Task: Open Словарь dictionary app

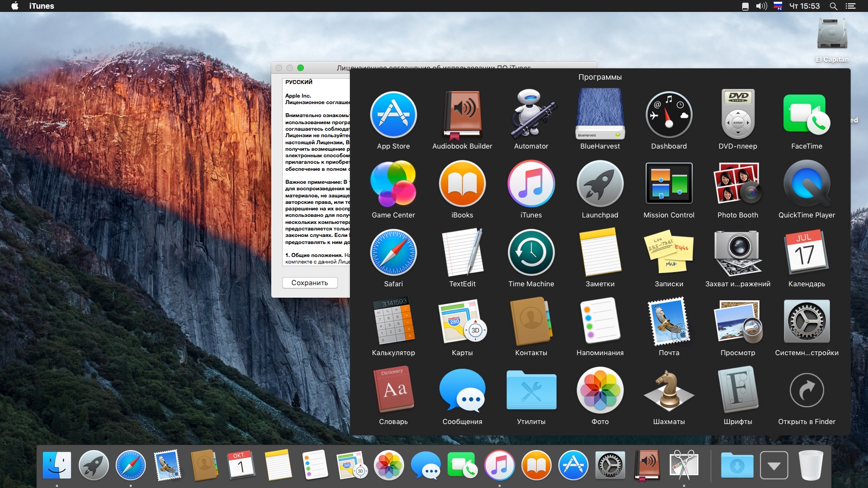Action: (393, 390)
